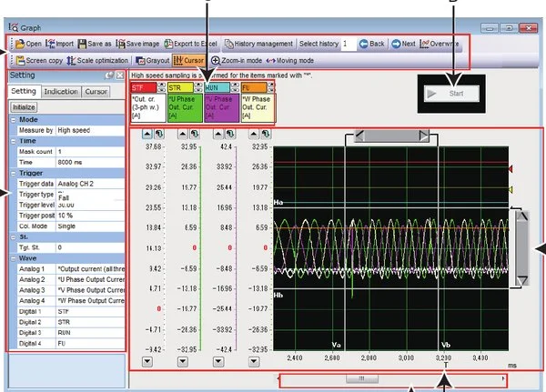Toggle Grayout display

coord(153,61)
